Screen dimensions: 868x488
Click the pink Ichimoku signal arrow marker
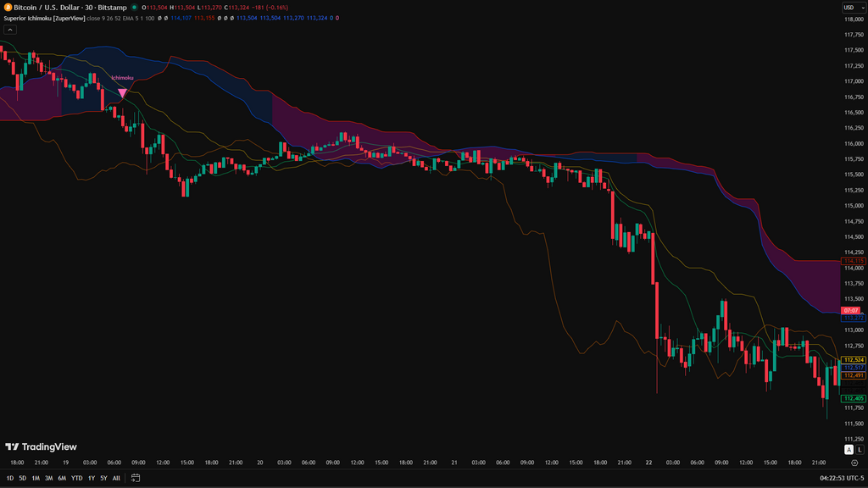coord(123,93)
